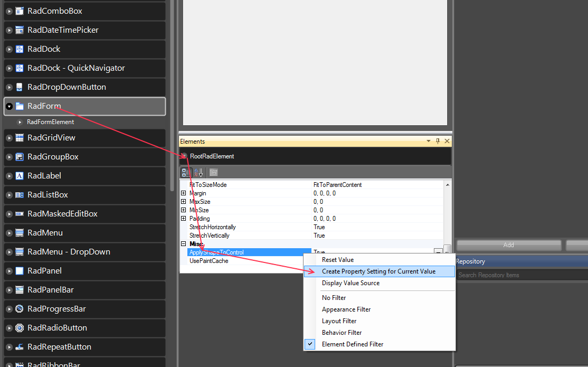Select the RootRadElement row
The image size is (588, 367).
[315, 156]
